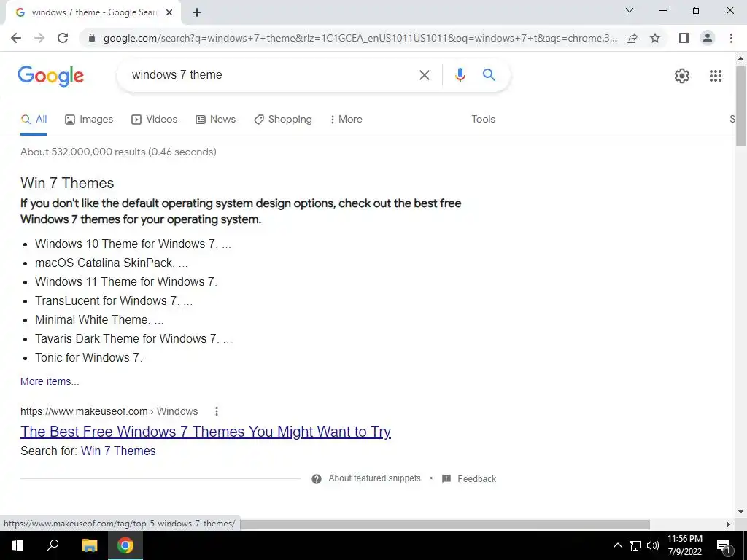The height and width of the screenshot is (560, 747).
Task: Switch to the Videos tab
Action: (x=155, y=119)
